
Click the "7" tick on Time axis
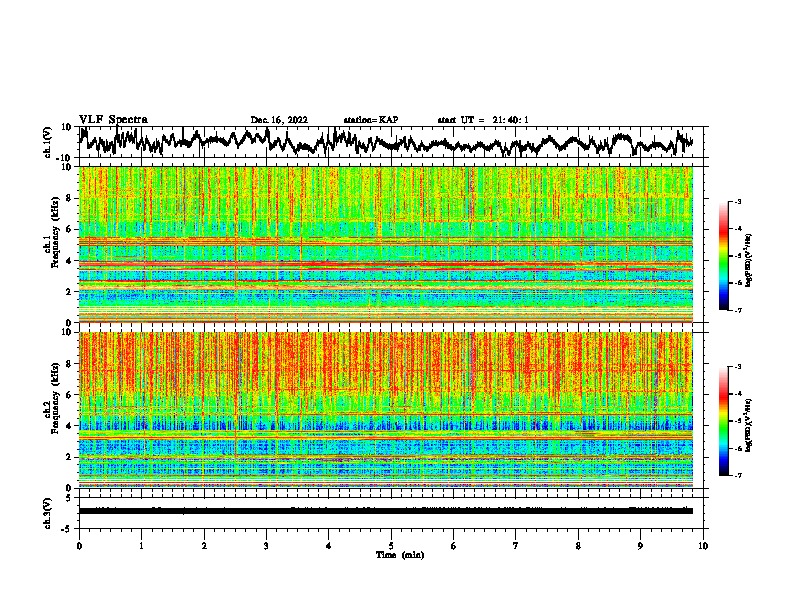coord(515,546)
